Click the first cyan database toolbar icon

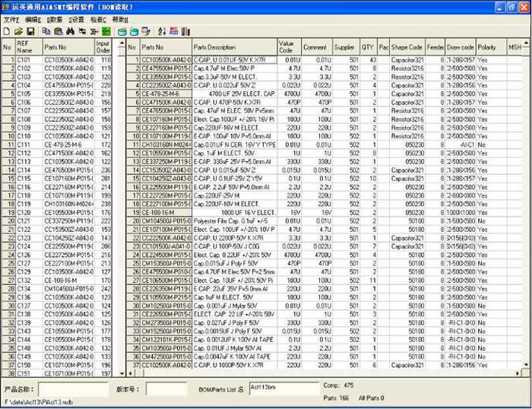[x=122, y=31]
